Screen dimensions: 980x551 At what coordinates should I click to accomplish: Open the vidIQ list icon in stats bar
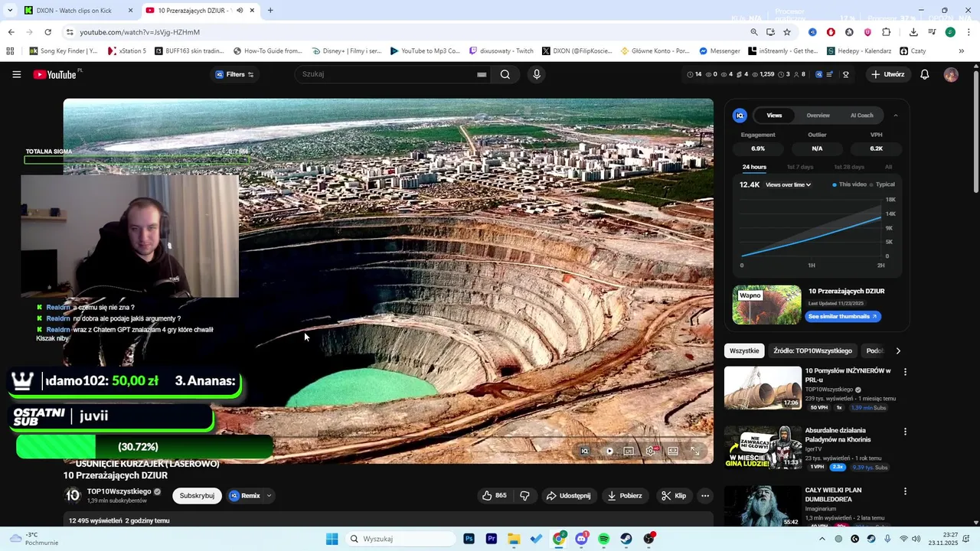click(x=830, y=74)
